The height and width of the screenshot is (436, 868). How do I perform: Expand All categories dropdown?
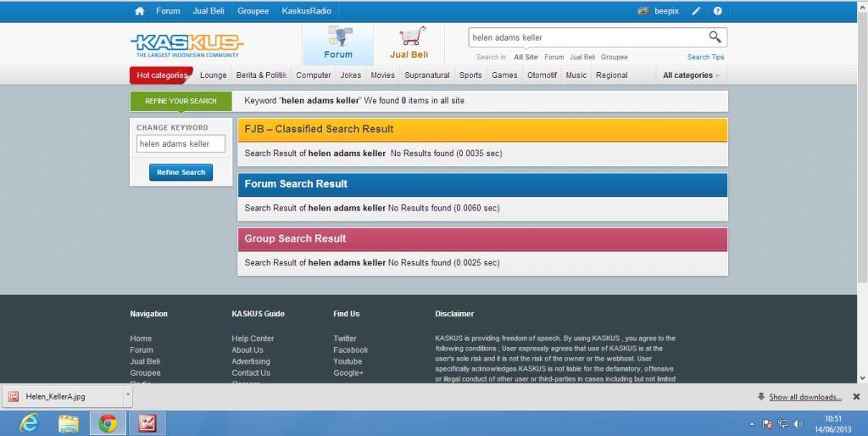click(692, 75)
